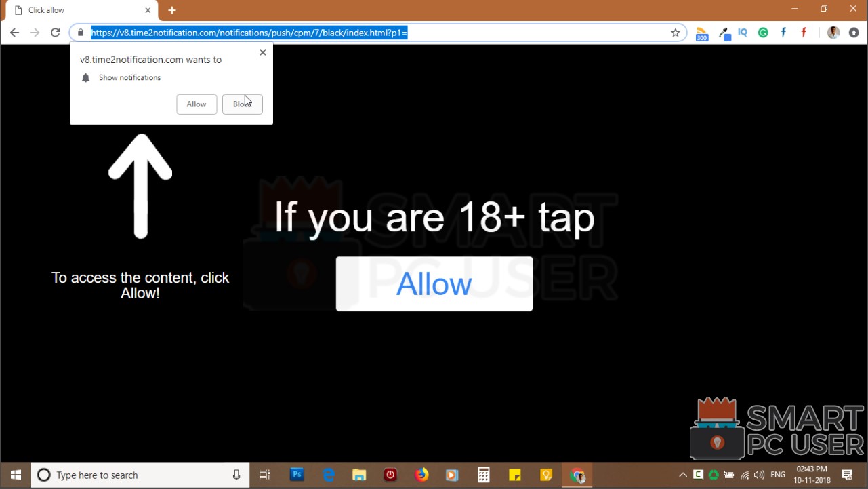The height and width of the screenshot is (489, 868).
Task: Open the red power icon app
Action: click(x=390, y=475)
